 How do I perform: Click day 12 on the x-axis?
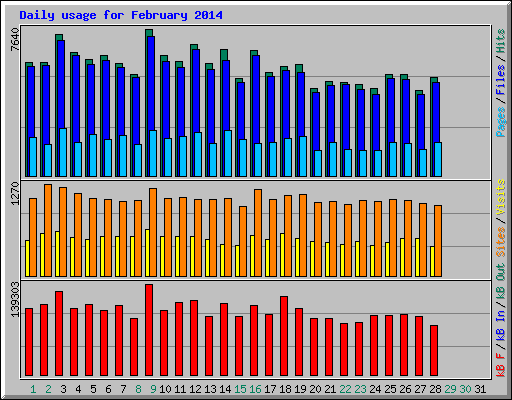point(195,389)
